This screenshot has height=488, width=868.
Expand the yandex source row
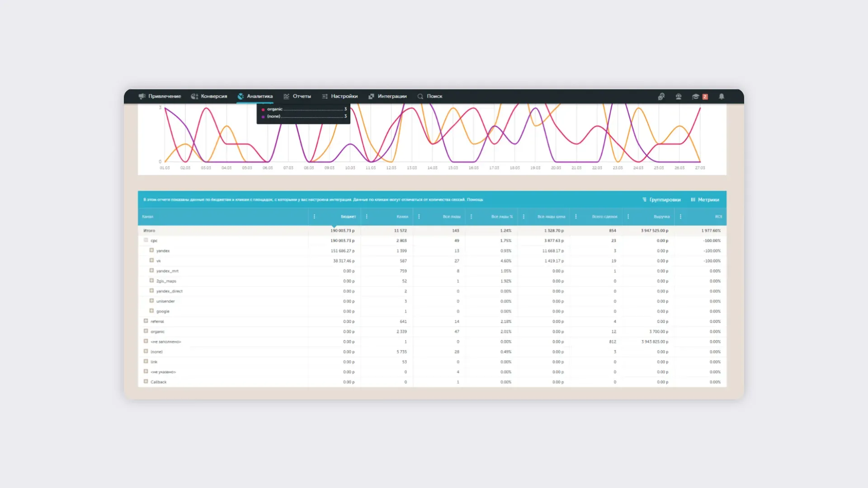[x=151, y=250]
